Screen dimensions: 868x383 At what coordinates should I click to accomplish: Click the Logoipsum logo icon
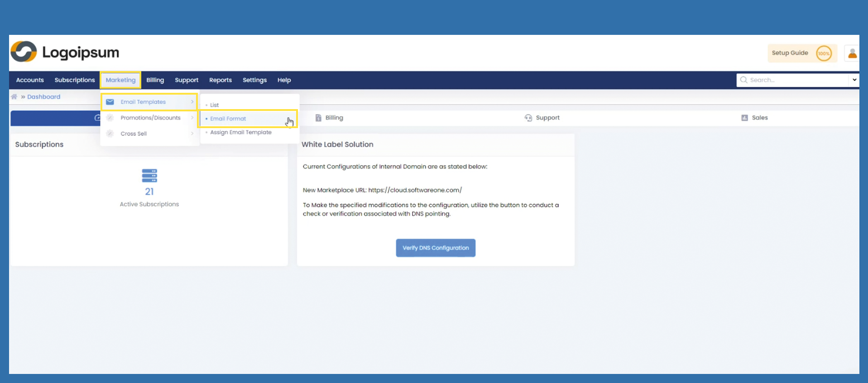[x=24, y=52]
